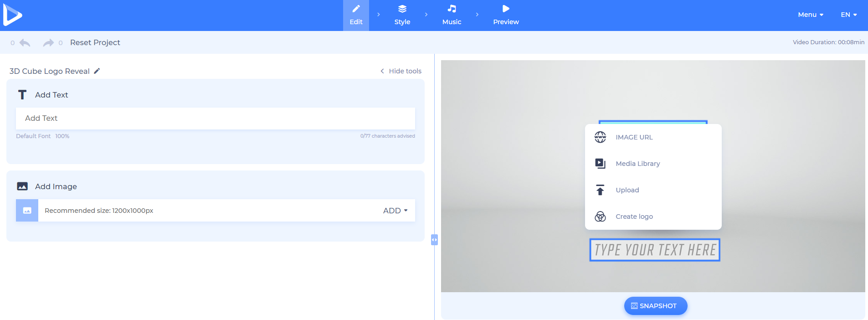
Task: Expand the ADD image dropdown
Action: point(395,211)
